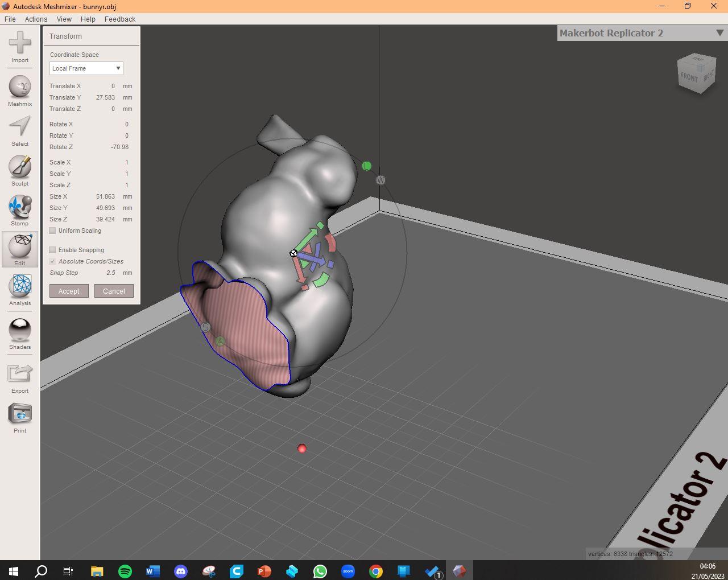Click the taskbar clock showing 04:06
The height and width of the screenshot is (580, 728).
coord(708,566)
